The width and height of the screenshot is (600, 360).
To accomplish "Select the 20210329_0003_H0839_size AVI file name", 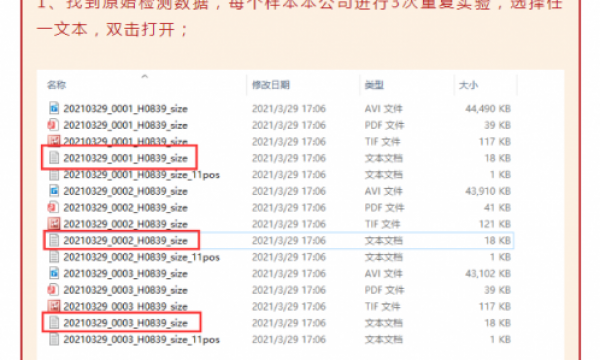I will [126, 274].
